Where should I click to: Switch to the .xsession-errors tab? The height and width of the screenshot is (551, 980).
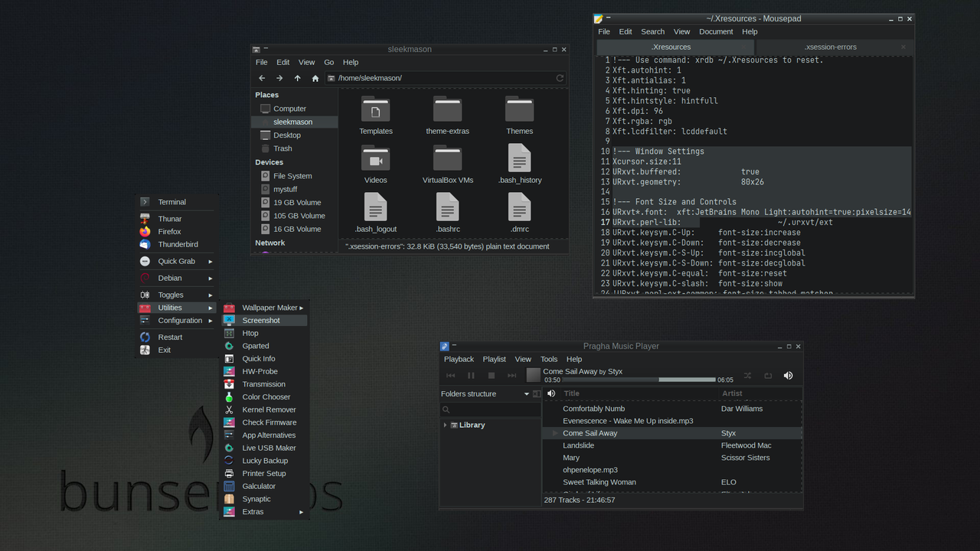click(x=831, y=47)
